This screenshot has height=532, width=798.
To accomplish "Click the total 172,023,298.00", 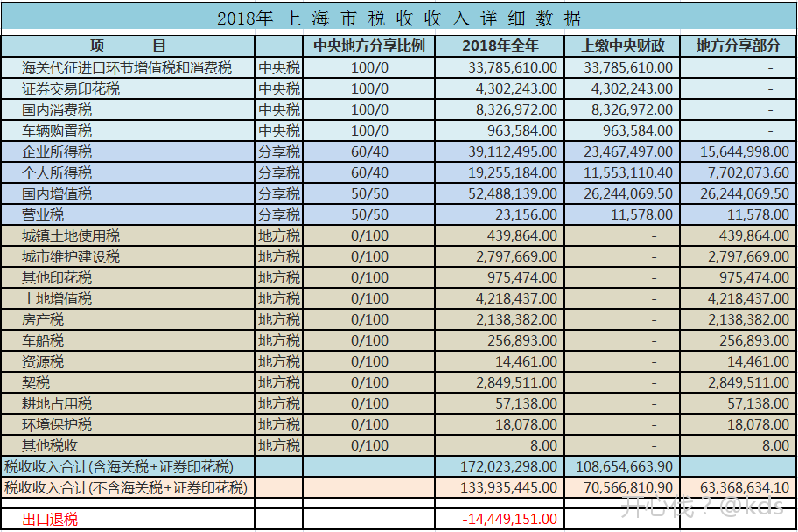I will click(x=509, y=467).
